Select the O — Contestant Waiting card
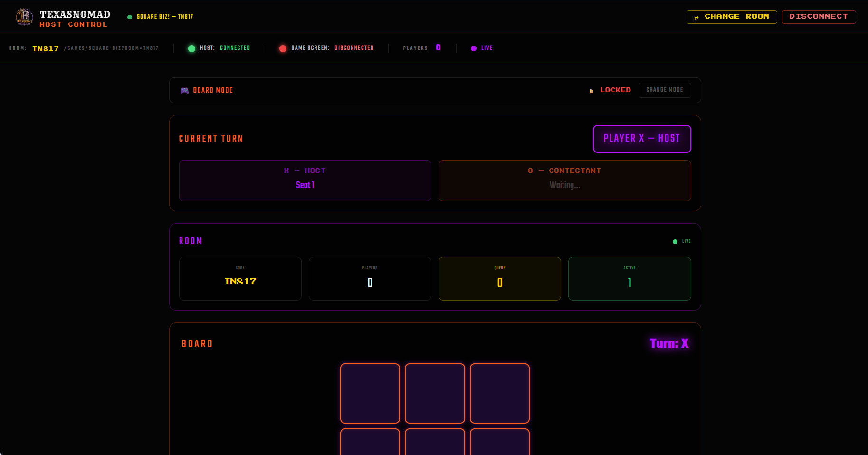The height and width of the screenshot is (455, 868). [x=564, y=180]
